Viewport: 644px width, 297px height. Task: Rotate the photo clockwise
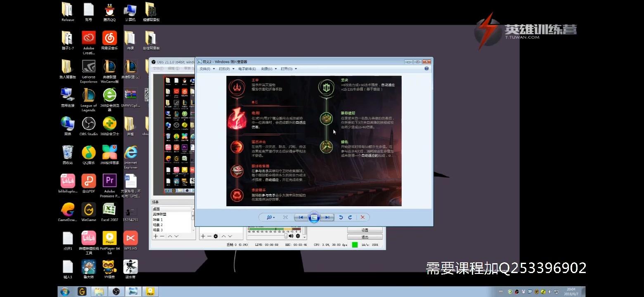[x=350, y=217]
